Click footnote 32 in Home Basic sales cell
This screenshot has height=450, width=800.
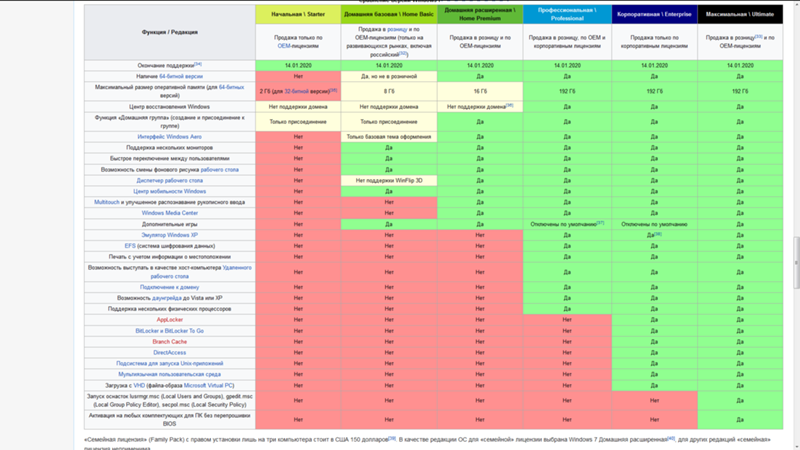coord(403,54)
